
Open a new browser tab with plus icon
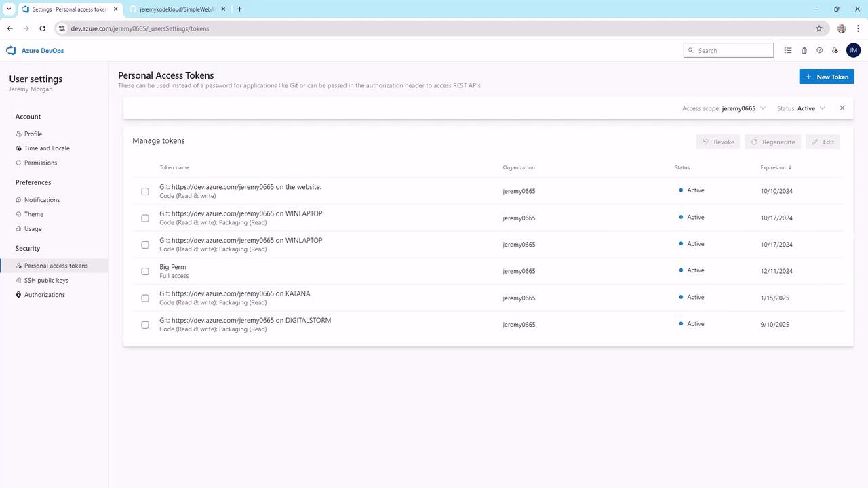click(x=239, y=9)
